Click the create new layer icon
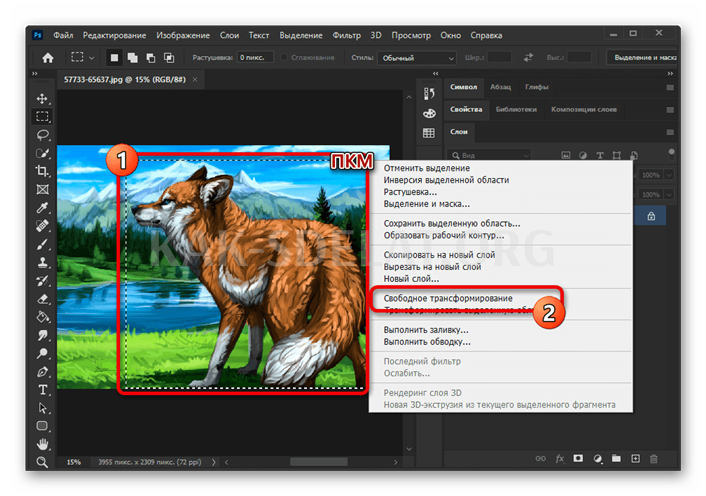 pyautogui.click(x=635, y=459)
